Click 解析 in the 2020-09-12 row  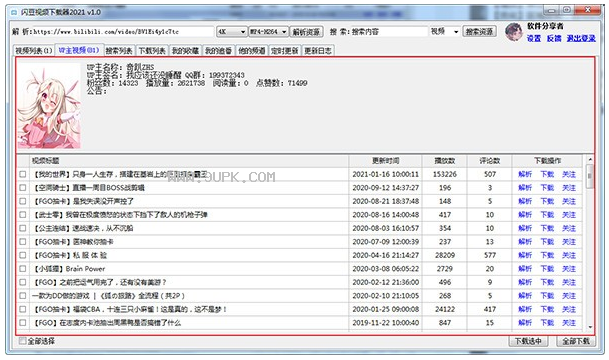pos(525,188)
